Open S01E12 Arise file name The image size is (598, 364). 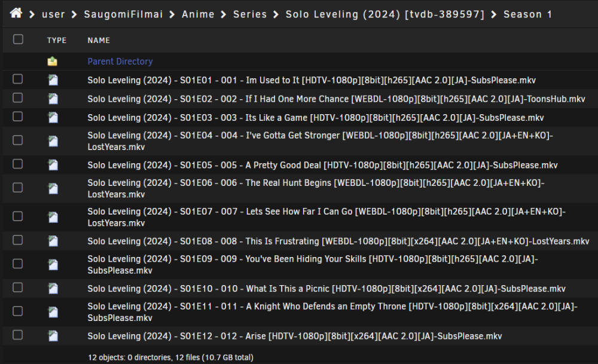click(x=294, y=336)
